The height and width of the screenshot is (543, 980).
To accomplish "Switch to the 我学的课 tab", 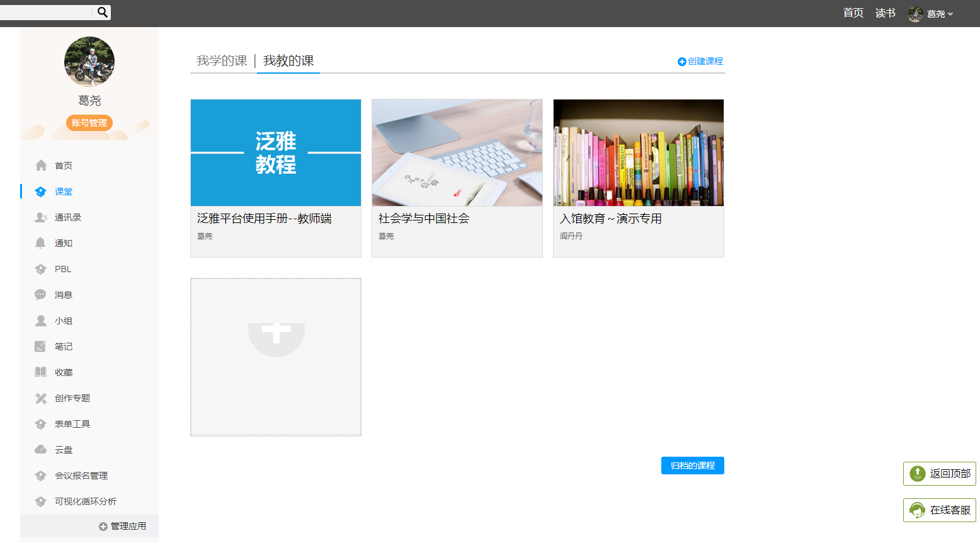I will (221, 61).
